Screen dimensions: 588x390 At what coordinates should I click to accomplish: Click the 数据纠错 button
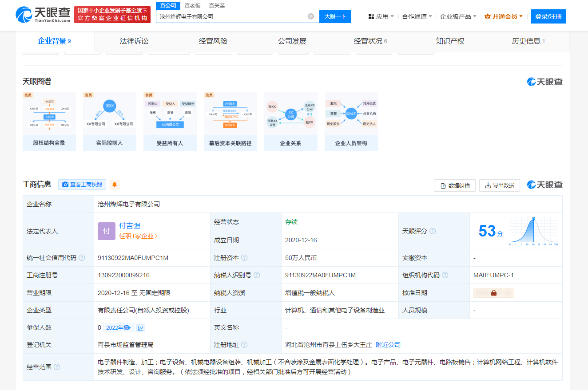pos(455,185)
